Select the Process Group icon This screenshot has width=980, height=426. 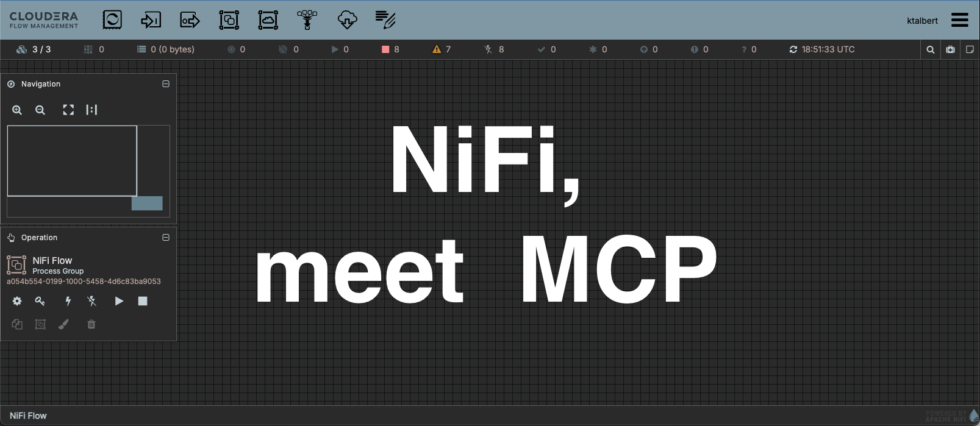click(x=229, y=20)
